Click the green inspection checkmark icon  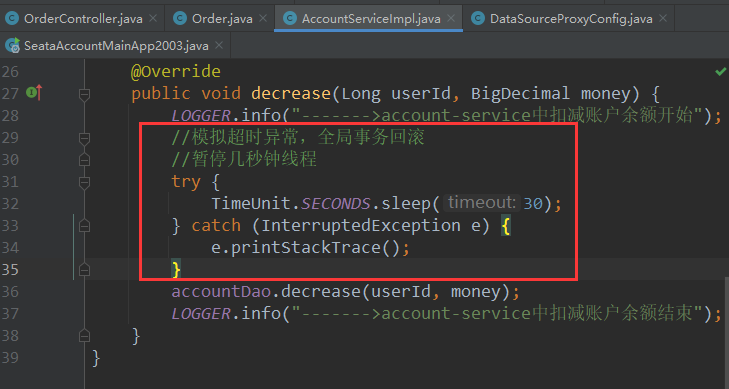point(720,72)
